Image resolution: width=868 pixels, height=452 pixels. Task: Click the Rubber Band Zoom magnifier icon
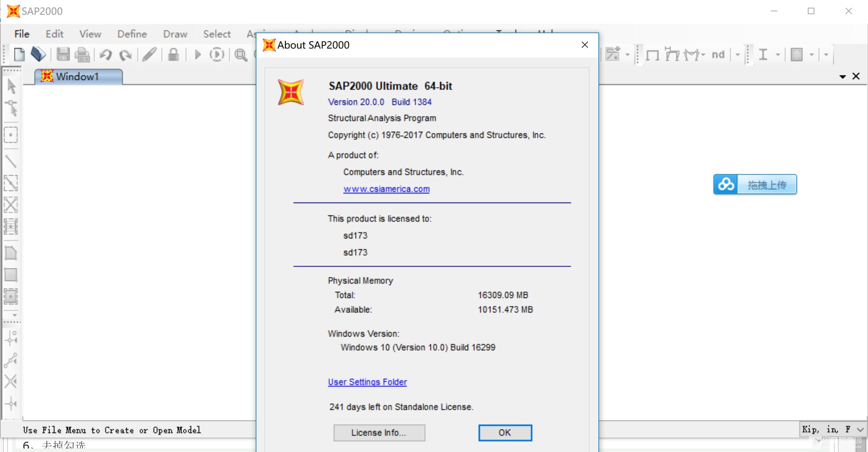(241, 55)
